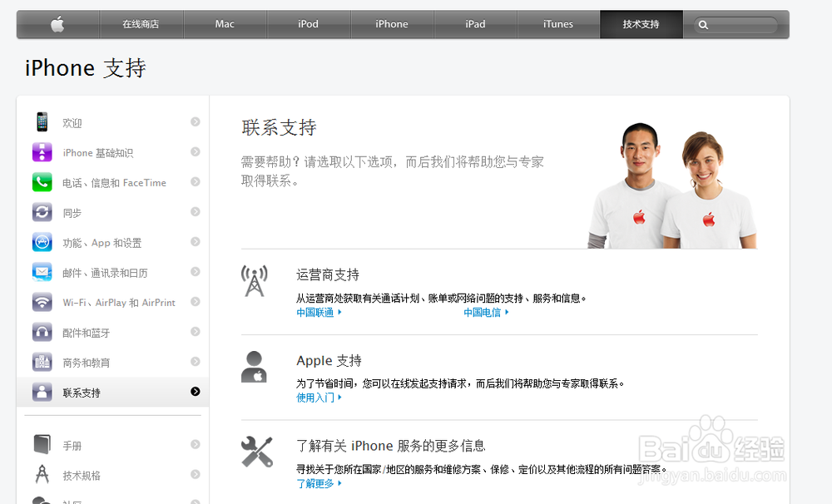This screenshot has height=504, width=832.
Task: Select 商务和教育 in the sidebar
Action: click(86, 363)
